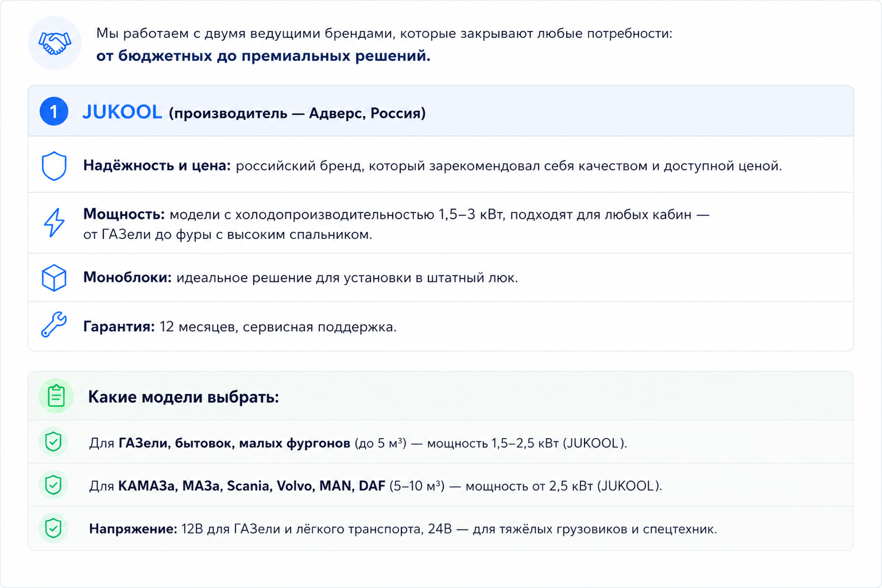The width and height of the screenshot is (882, 588).
Task: Click the green shield check beside Напряжение
Action: point(53,528)
